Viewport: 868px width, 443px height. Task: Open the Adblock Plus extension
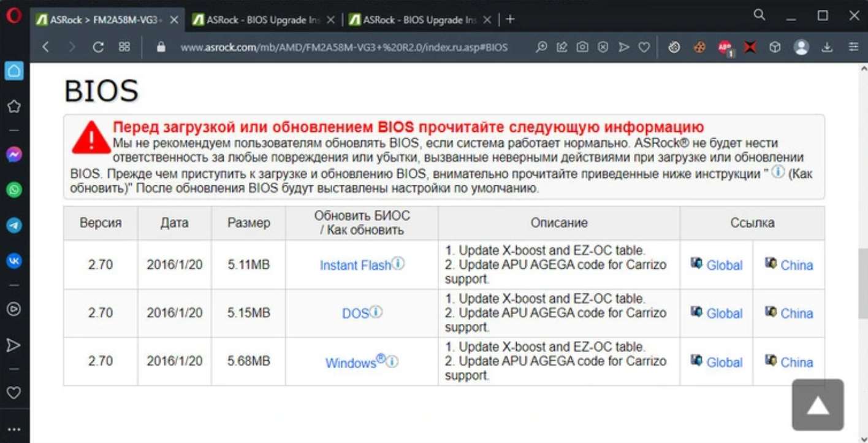coord(725,47)
